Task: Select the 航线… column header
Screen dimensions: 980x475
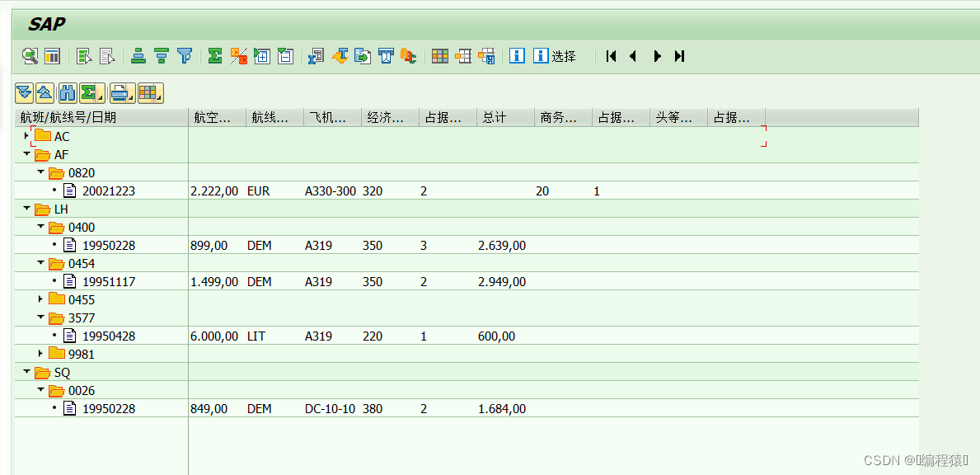Action: tap(275, 117)
